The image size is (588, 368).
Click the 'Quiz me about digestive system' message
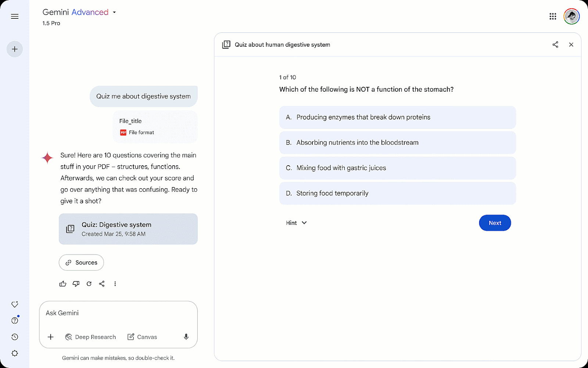pyautogui.click(x=144, y=96)
